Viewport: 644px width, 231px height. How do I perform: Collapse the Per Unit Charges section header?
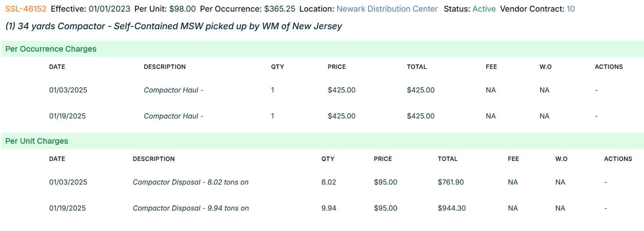pyautogui.click(x=37, y=141)
